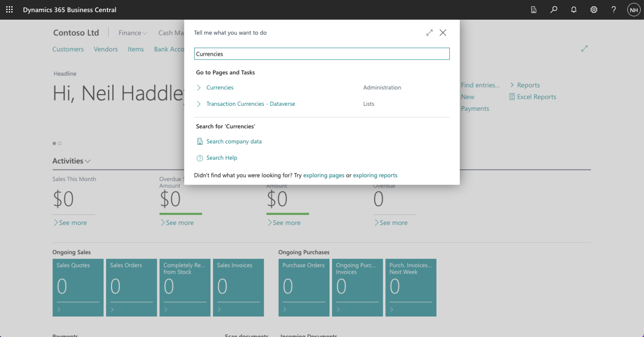
Task: Open the Sales Orders tile
Action: click(x=132, y=287)
